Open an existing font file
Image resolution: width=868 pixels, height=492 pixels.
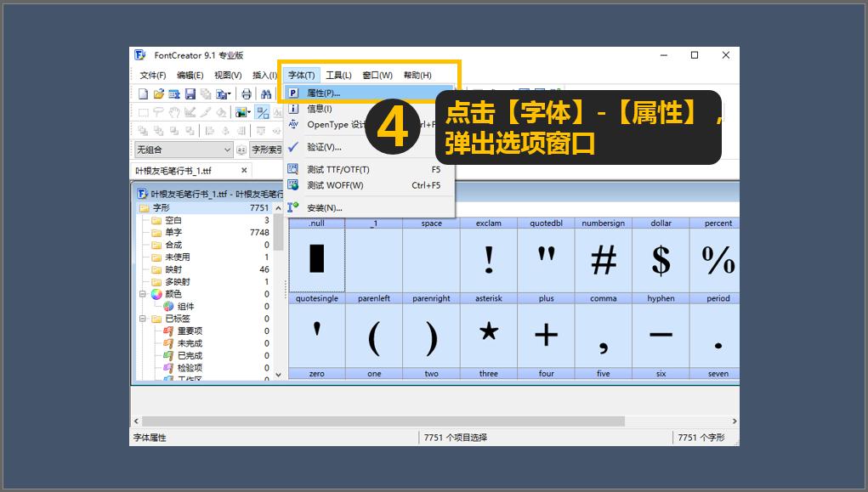[158, 94]
